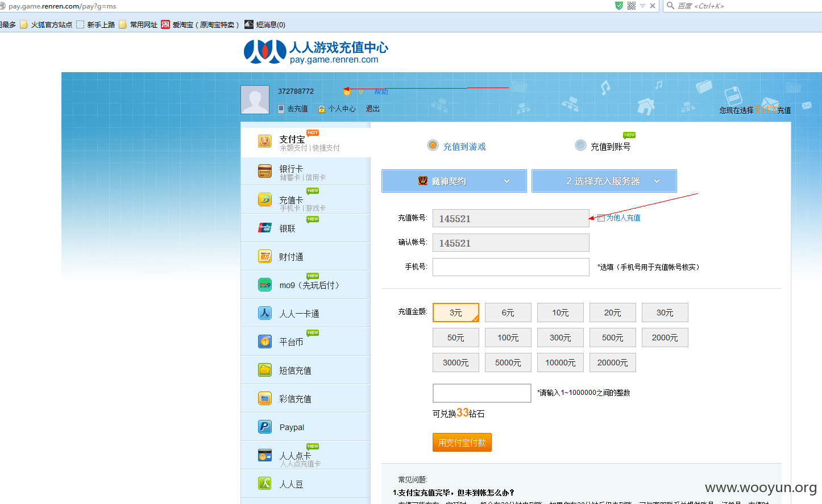The width and height of the screenshot is (822, 504).
Task: Click the Paypal icon
Action: tap(265, 427)
